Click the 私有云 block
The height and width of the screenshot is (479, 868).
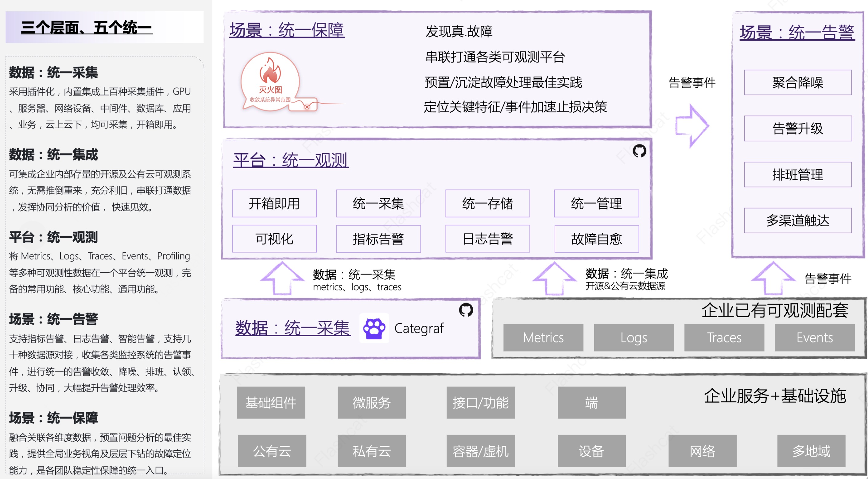coord(372,451)
